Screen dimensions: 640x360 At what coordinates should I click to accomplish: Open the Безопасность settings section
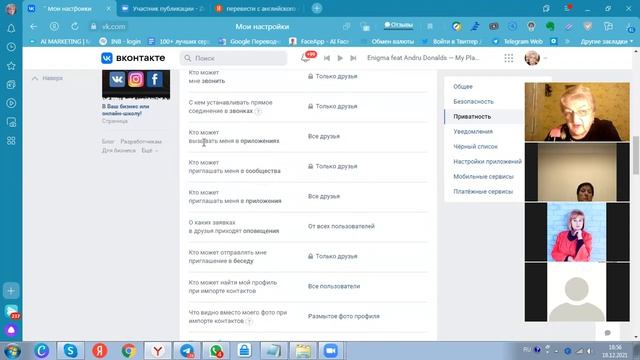pyautogui.click(x=473, y=102)
